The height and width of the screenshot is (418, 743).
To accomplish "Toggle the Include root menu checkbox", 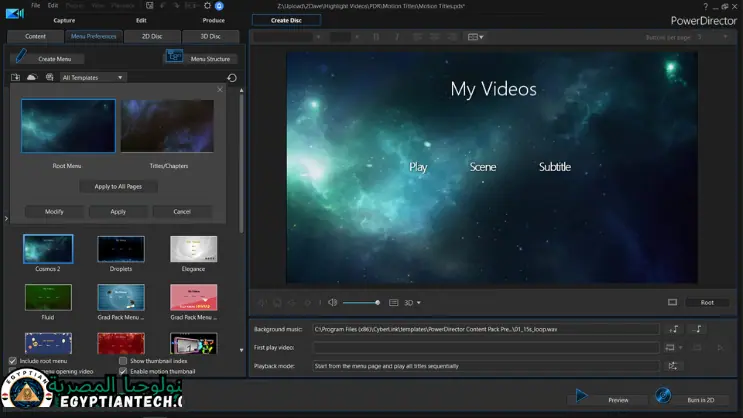I will [13, 360].
